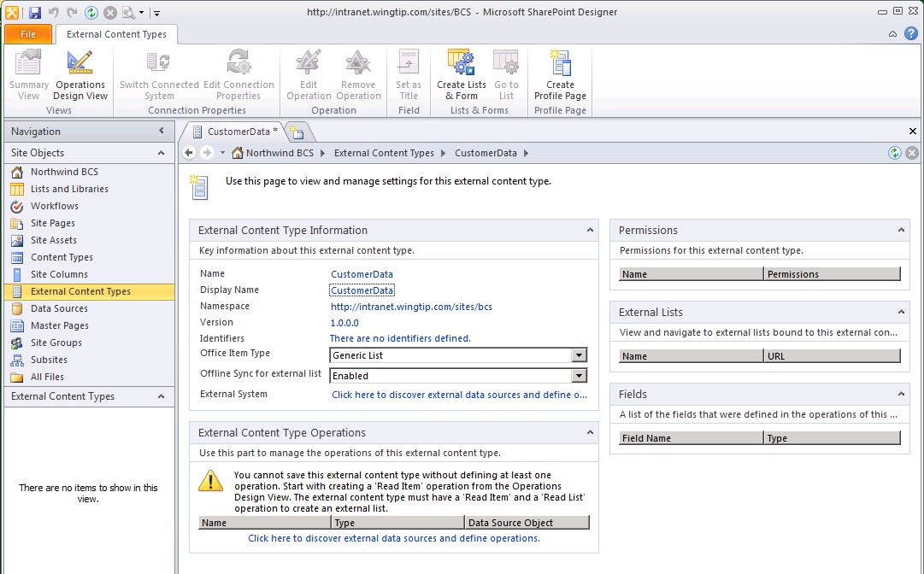The image size is (924, 574).
Task: Click Switch Connected System ribbon button
Action: 159,75
